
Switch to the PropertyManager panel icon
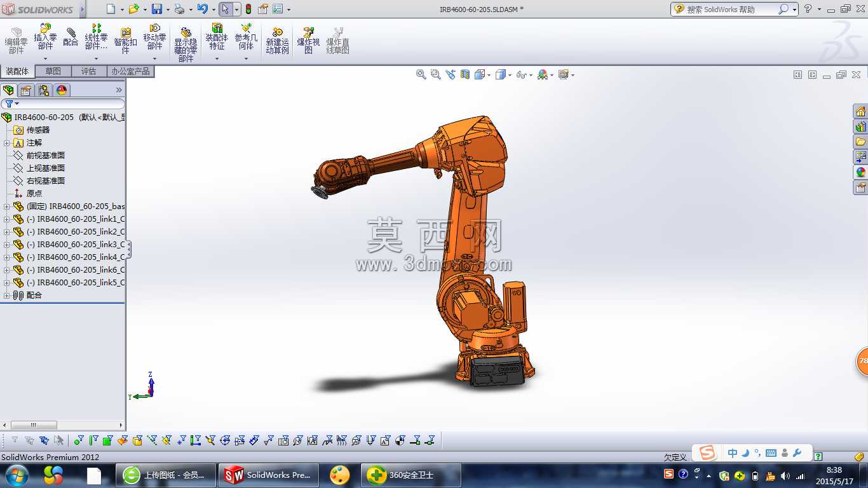pos(26,90)
